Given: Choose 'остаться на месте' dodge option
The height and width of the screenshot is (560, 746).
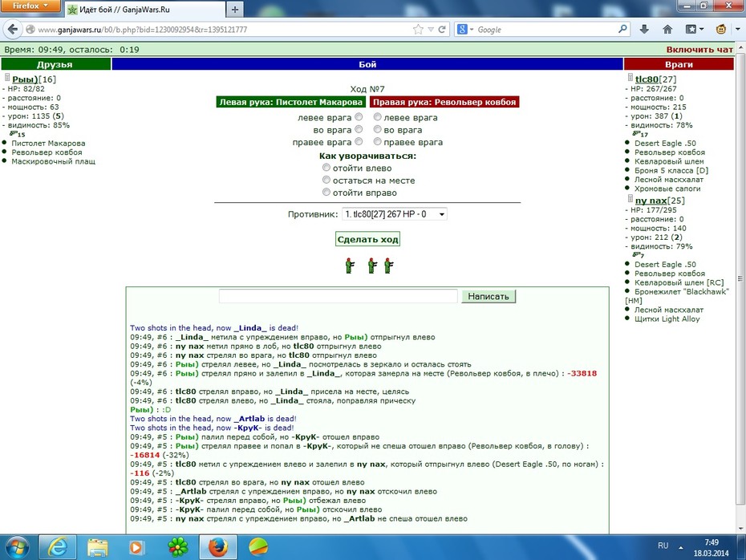Looking at the screenshot, I should (x=326, y=180).
